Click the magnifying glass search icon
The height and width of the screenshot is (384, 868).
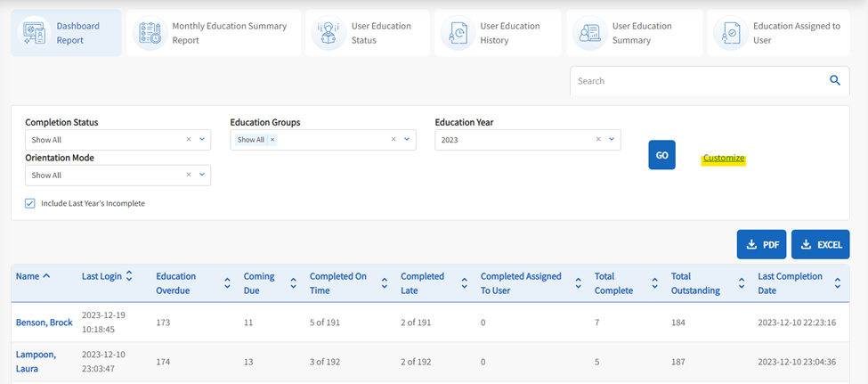tap(834, 81)
